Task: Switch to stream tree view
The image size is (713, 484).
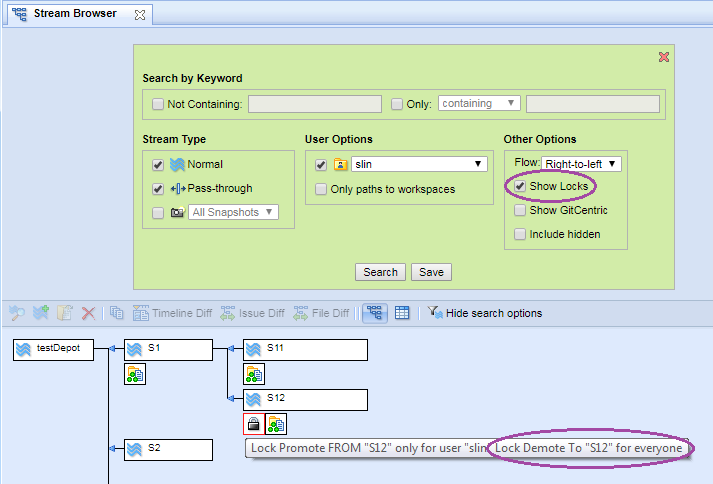Action: tap(374, 313)
